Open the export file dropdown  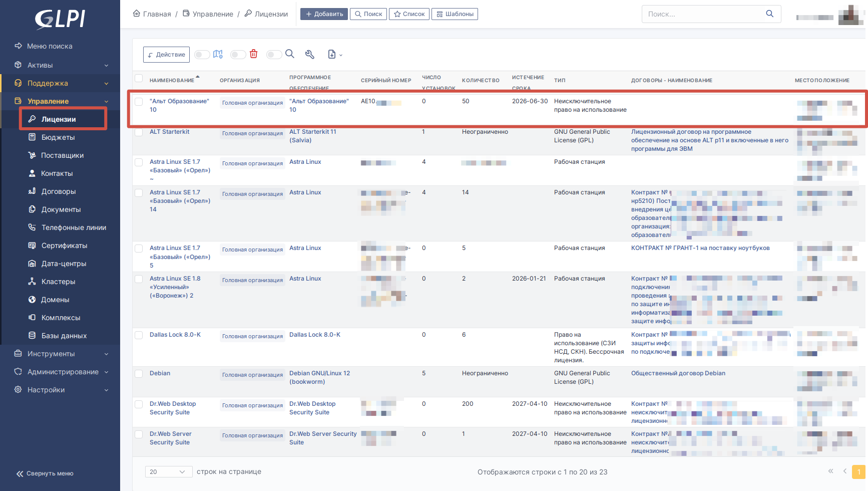point(335,55)
